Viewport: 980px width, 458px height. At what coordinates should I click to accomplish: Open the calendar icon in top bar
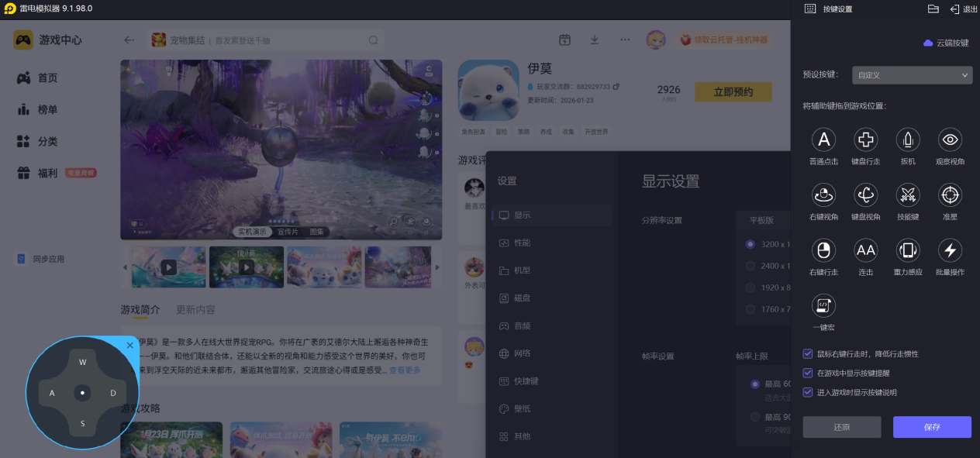coord(565,40)
